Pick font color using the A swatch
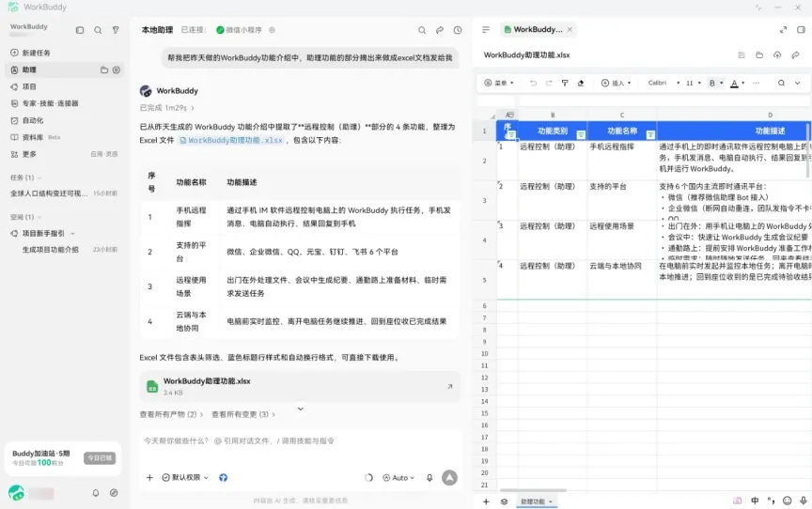Viewport: 812px width, 509px height. [734, 84]
